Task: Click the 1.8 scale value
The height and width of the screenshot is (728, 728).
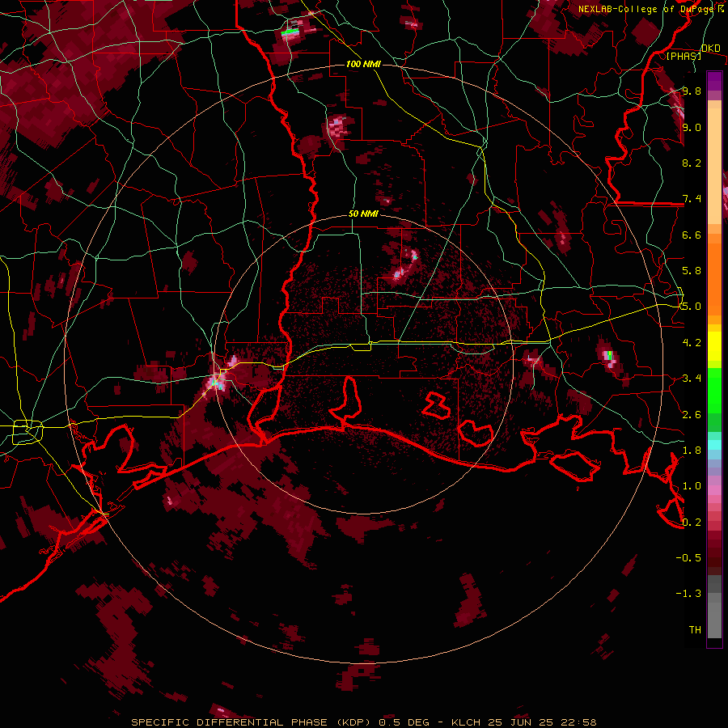Action: (692, 451)
